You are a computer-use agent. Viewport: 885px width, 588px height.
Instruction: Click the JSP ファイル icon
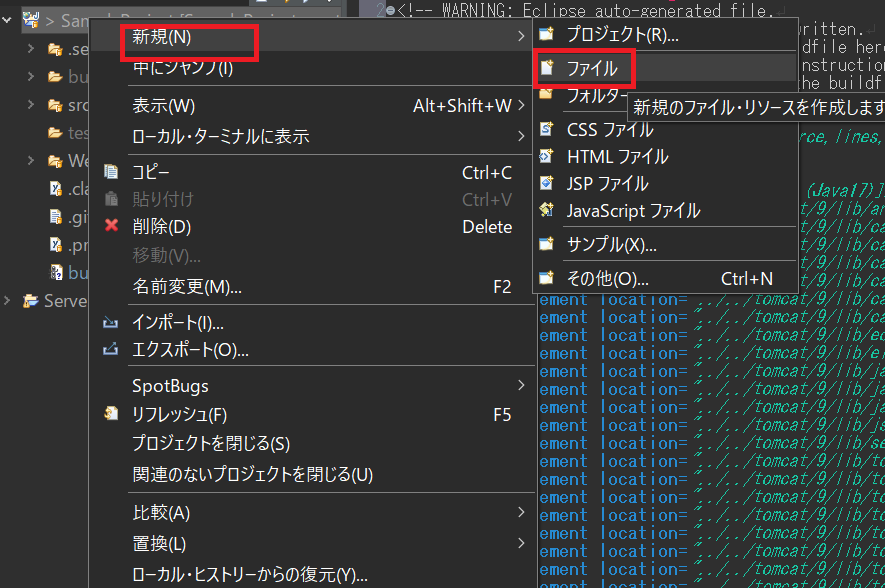click(x=545, y=183)
